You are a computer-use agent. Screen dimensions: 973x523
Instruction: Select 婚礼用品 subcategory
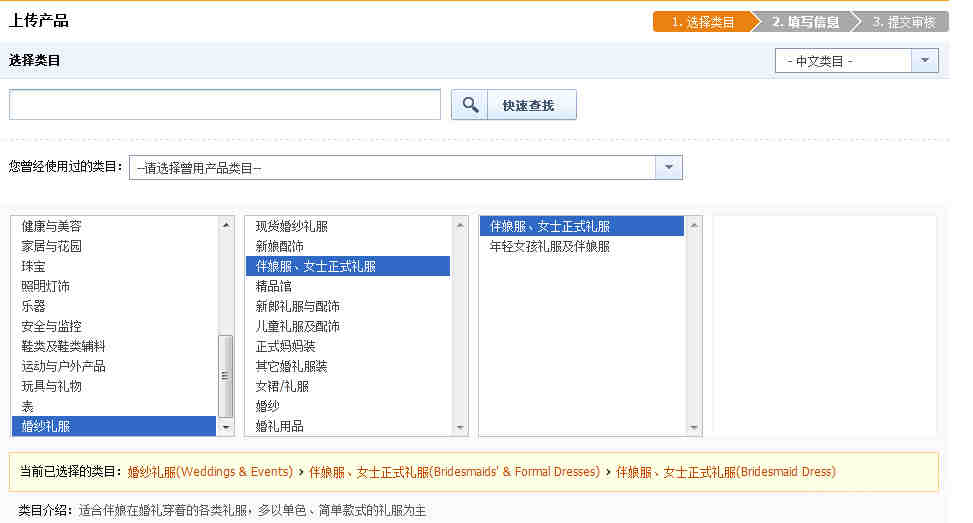click(x=348, y=426)
